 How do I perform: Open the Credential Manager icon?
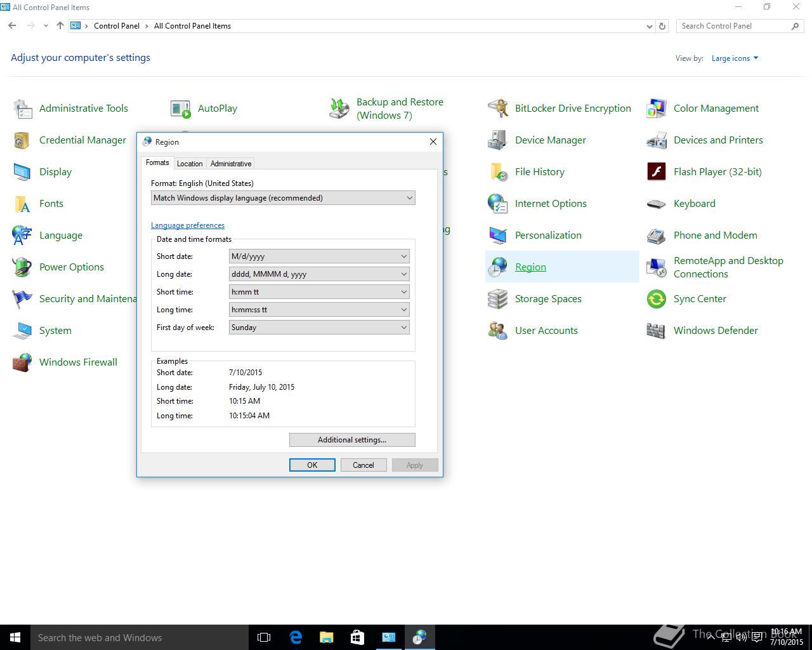point(22,140)
